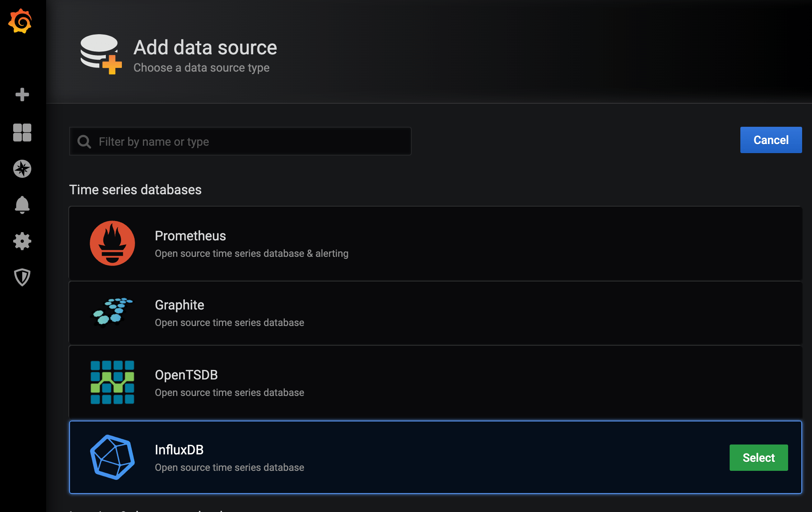
Task: Open the Alerting bell icon
Action: (x=22, y=205)
